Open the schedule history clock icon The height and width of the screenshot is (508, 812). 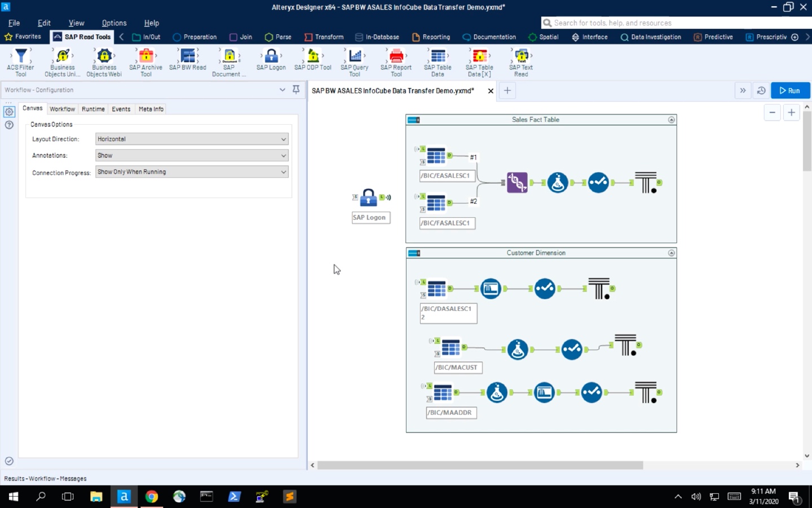(761, 90)
